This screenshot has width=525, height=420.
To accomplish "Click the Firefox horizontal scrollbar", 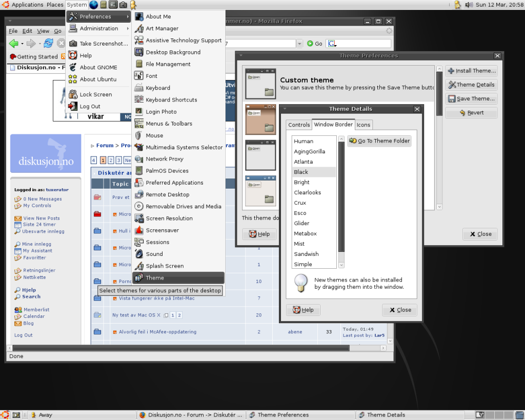I will (x=181, y=348).
